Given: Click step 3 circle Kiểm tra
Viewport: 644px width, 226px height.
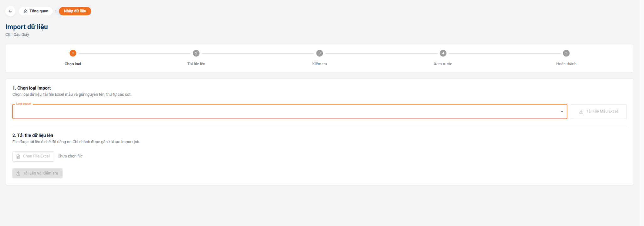Looking at the screenshot, I should click(x=319, y=53).
